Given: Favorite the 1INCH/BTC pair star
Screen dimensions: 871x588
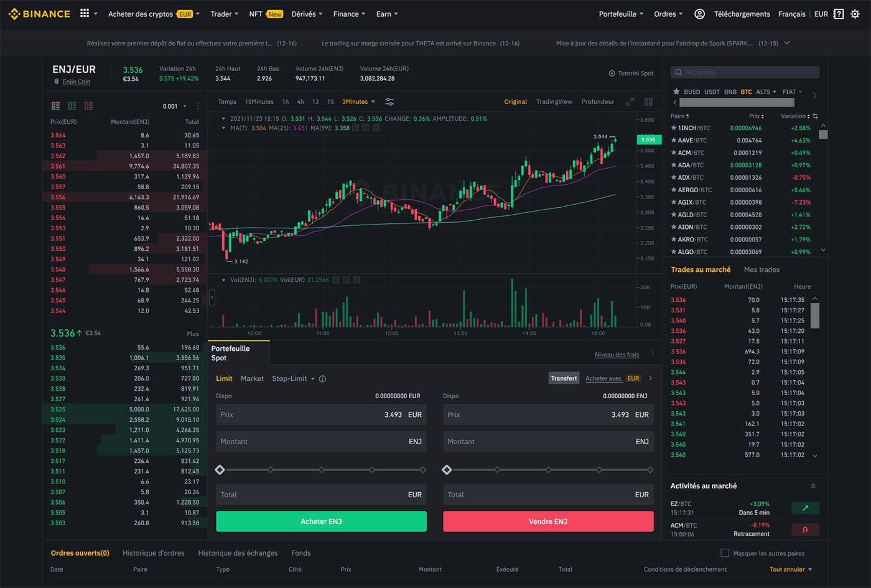Looking at the screenshot, I should pos(674,128).
